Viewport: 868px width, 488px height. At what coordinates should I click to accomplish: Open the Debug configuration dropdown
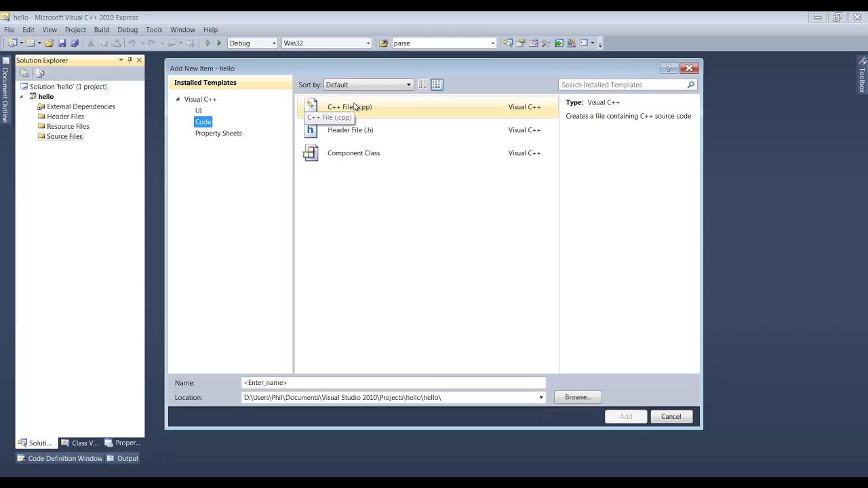274,43
